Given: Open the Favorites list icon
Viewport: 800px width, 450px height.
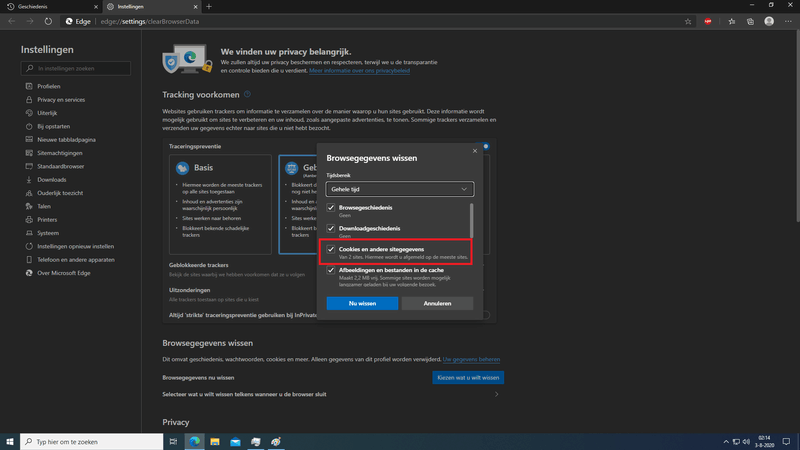Looking at the screenshot, I should coord(732,21).
